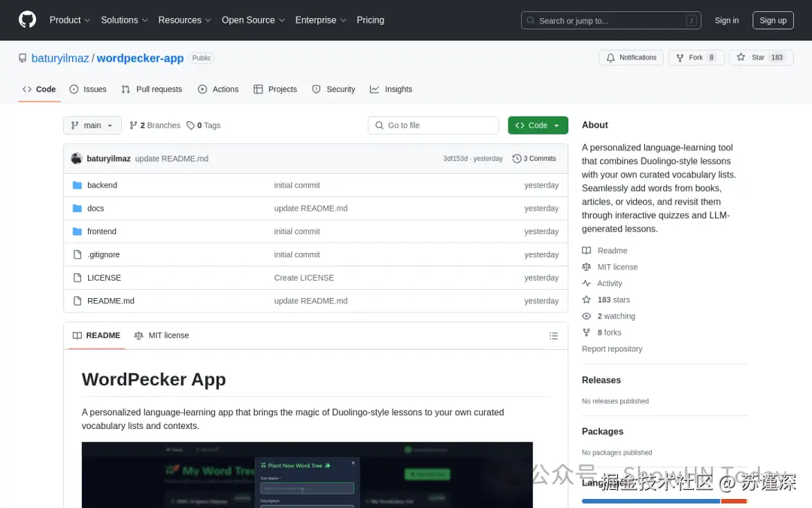
Task: Click 'update README.md' message in docs row
Action: point(311,208)
